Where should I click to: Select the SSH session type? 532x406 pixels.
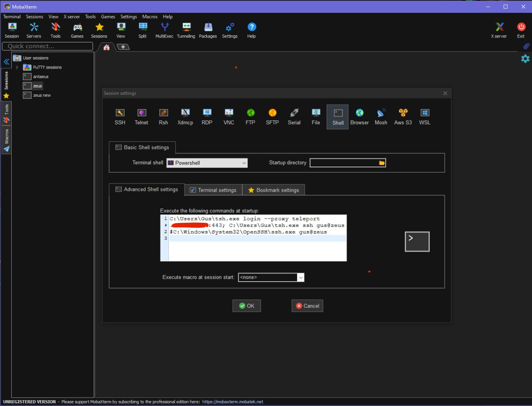[x=120, y=116]
